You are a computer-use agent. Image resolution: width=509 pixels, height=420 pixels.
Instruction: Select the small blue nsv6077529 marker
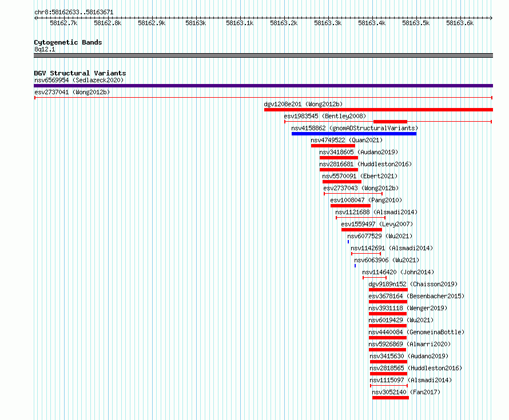tap(348, 242)
